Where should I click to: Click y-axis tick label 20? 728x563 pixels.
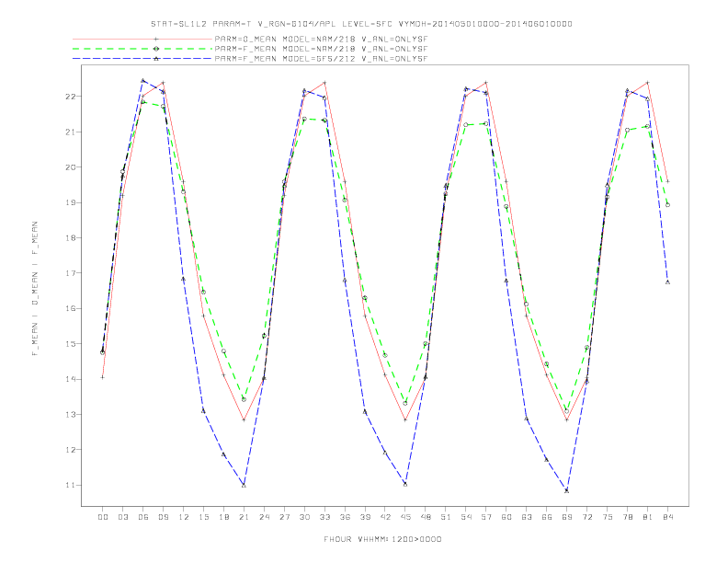(x=70, y=167)
